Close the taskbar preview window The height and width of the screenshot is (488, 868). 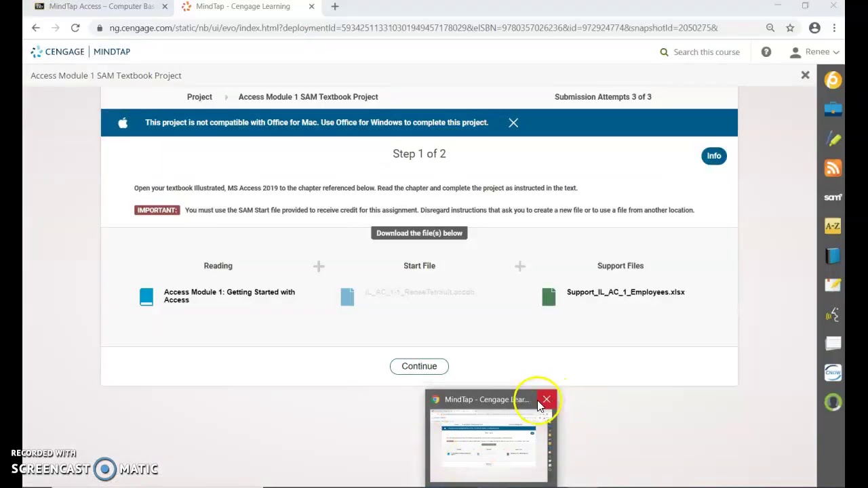pos(546,400)
